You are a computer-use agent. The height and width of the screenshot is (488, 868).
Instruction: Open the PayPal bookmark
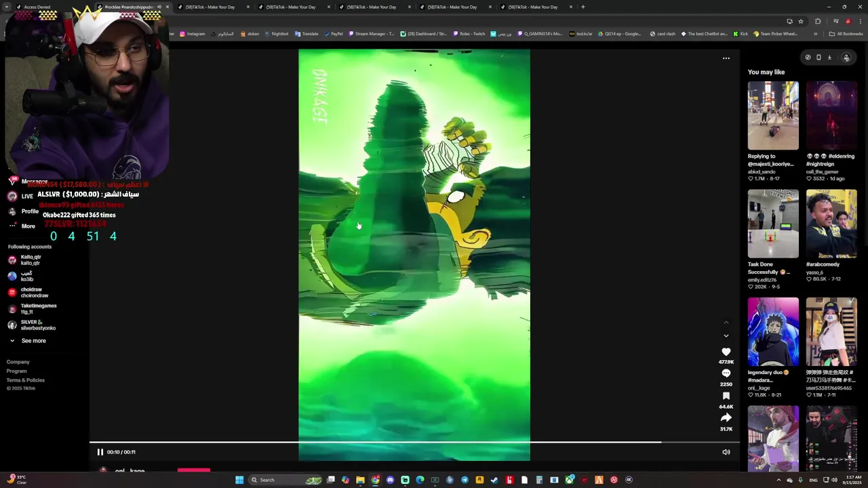[x=334, y=34]
